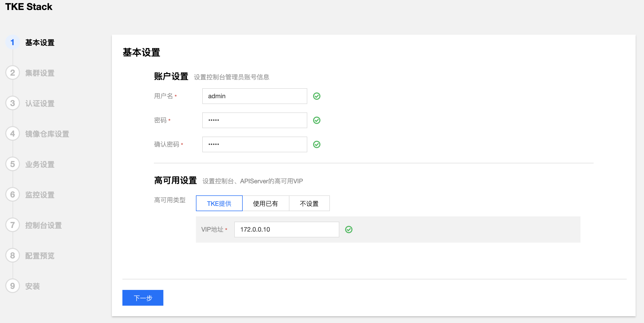Click into the 密码 password field
This screenshot has height=323, width=644.
click(x=255, y=120)
